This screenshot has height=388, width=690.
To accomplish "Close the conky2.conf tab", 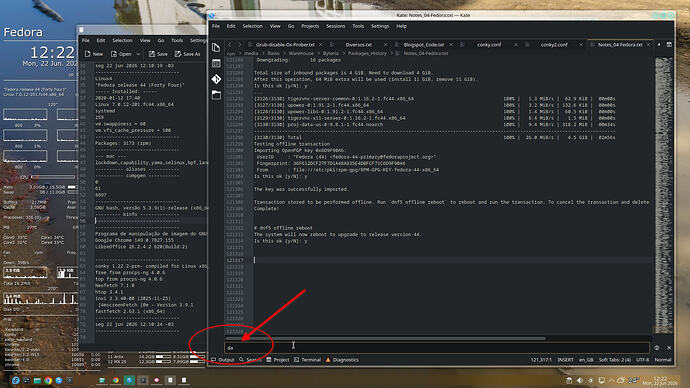I will (x=581, y=44).
